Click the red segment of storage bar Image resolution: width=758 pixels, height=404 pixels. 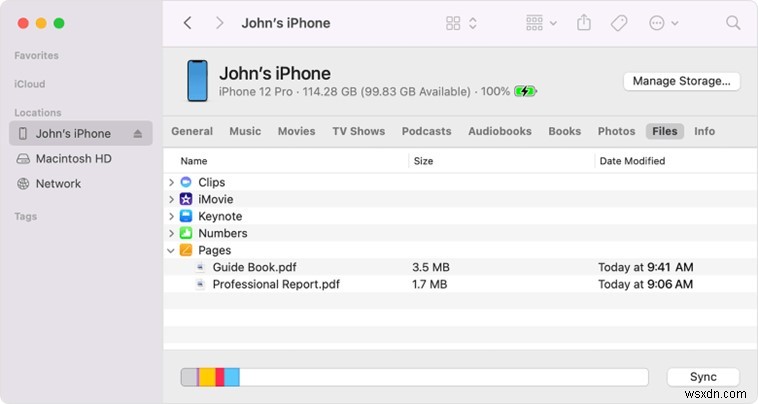click(220, 377)
